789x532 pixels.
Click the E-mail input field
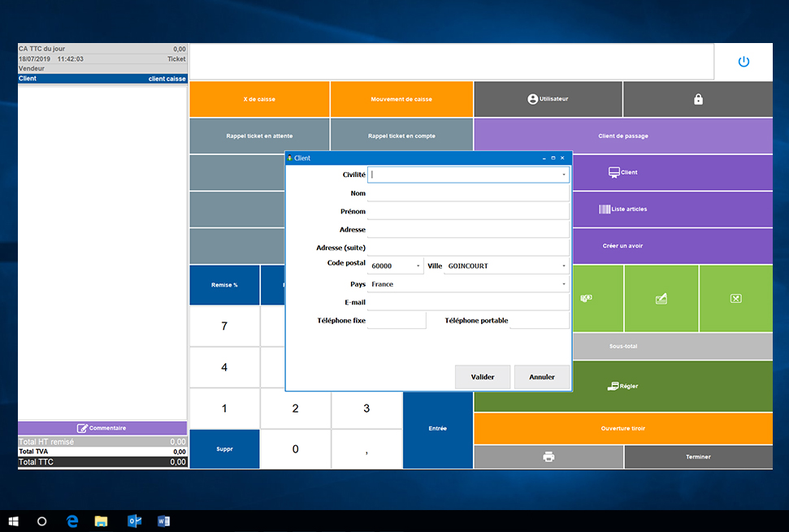point(468,301)
